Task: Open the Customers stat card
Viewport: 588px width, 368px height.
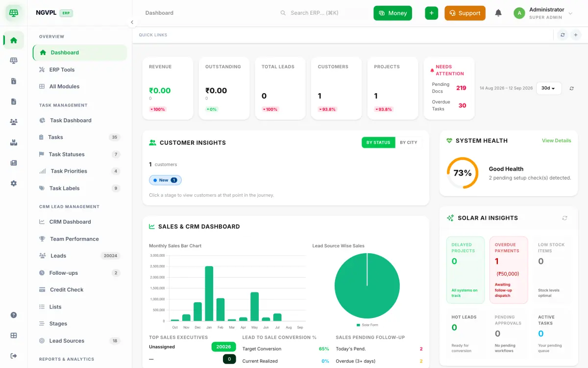Action: 337,88
